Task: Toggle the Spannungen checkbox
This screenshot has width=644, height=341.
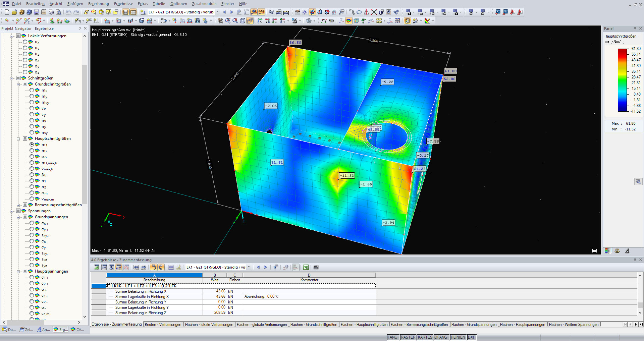Action: pyautogui.click(x=18, y=211)
